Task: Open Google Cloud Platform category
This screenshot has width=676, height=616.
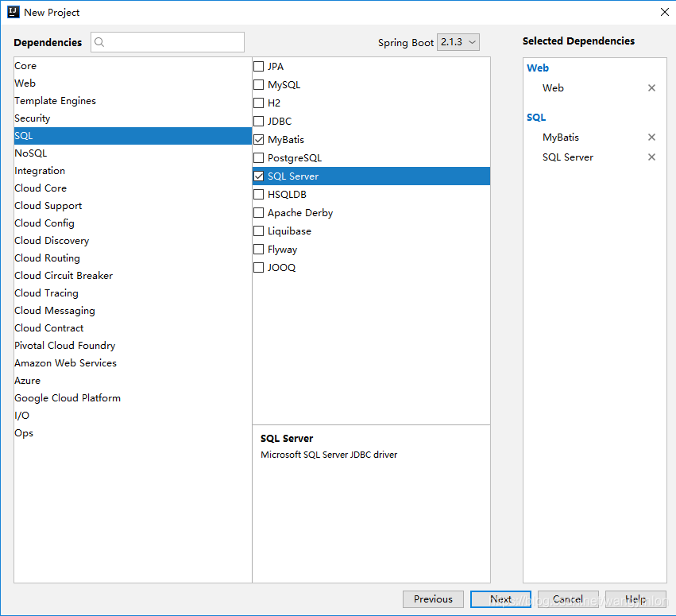Action: (x=133, y=397)
